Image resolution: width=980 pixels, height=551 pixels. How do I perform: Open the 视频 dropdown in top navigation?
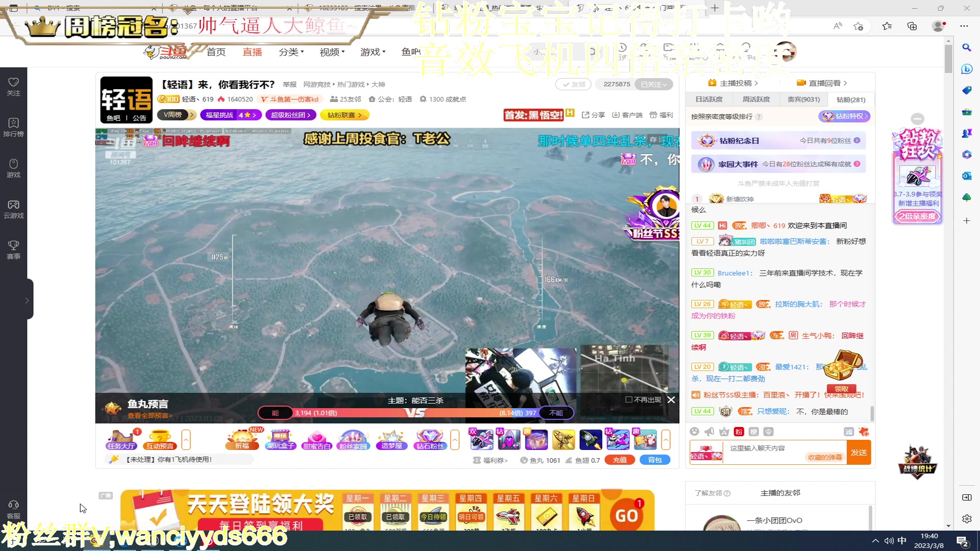pyautogui.click(x=332, y=52)
